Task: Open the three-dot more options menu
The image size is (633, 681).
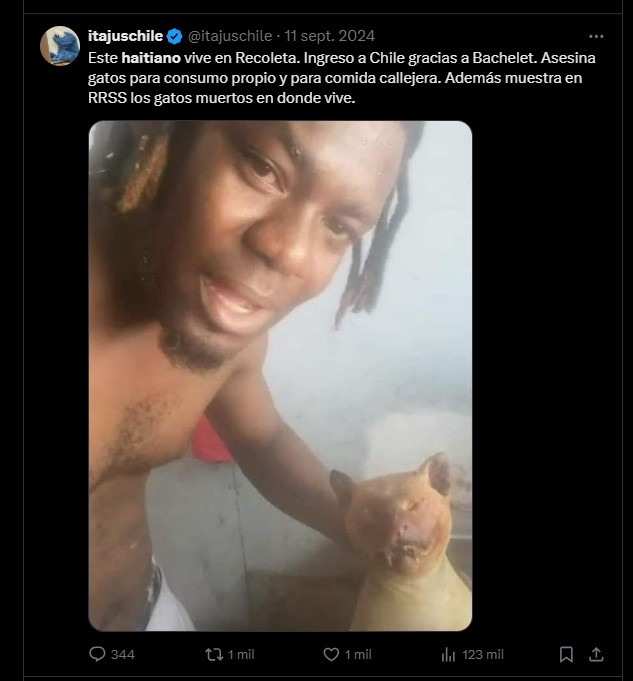Action: [596, 36]
